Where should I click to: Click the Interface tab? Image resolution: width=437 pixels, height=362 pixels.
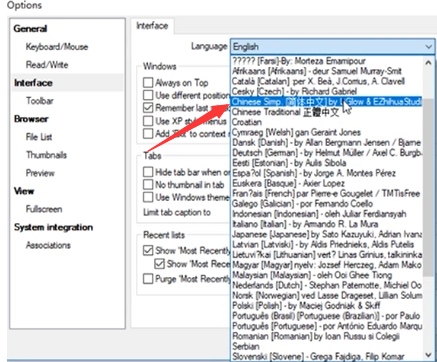[152, 26]
